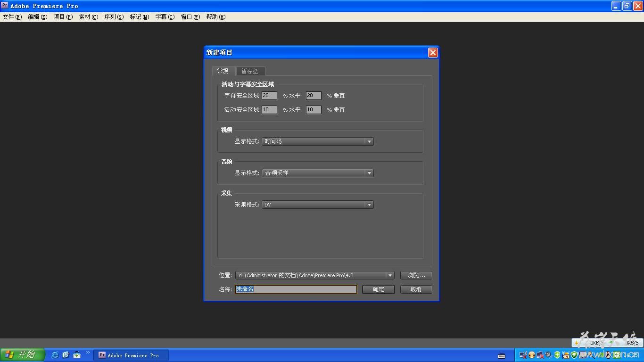The height and width of the screenshot is (362, 644).
Task: Open the 素材 menu
Action: point(88,17)
